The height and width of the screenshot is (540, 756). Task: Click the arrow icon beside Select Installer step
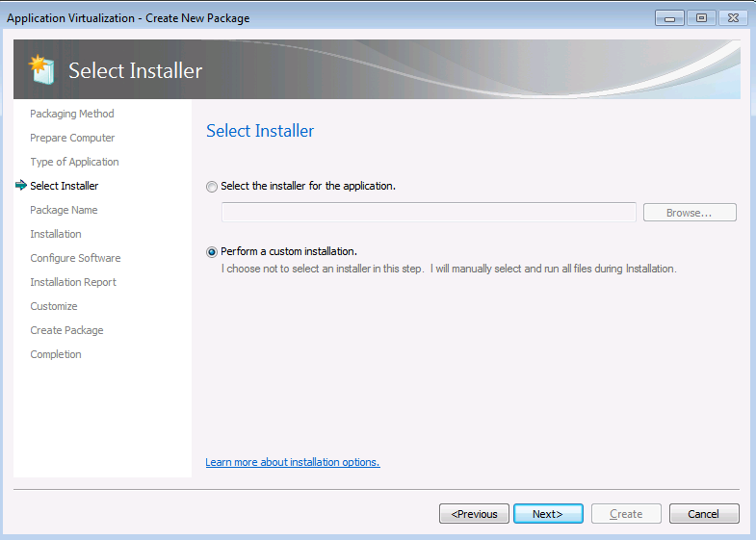tap(21, 185)
